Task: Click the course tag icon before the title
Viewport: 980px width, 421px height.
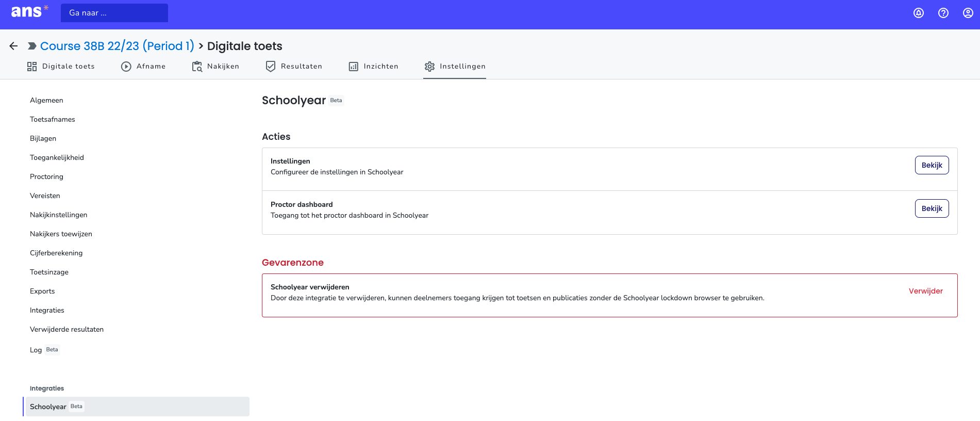Action: [32, 46]
